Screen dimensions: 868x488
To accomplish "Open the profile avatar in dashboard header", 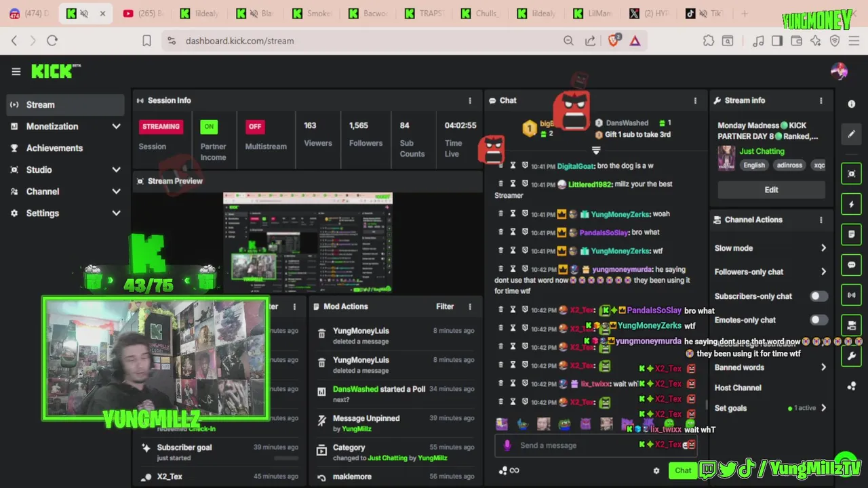I will (x=839, y=71).
